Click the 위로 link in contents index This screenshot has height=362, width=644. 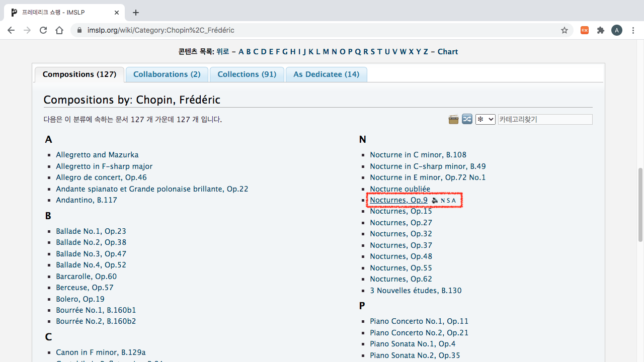pos(223,52)
